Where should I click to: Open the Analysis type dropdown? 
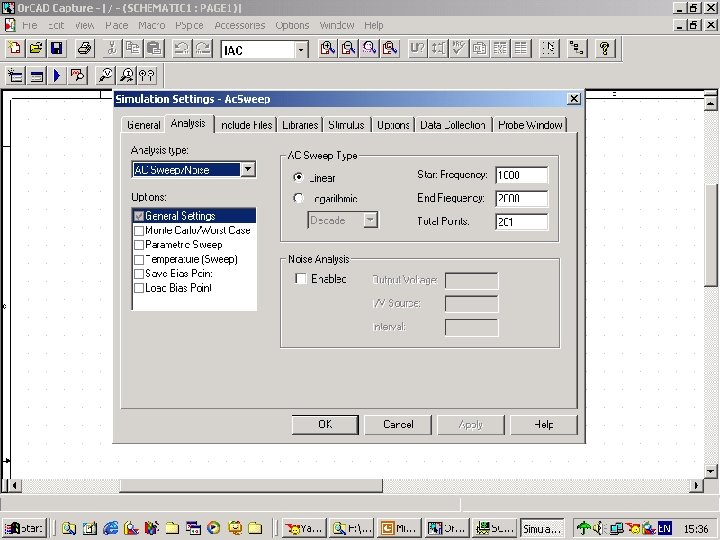tap(248, 169)
